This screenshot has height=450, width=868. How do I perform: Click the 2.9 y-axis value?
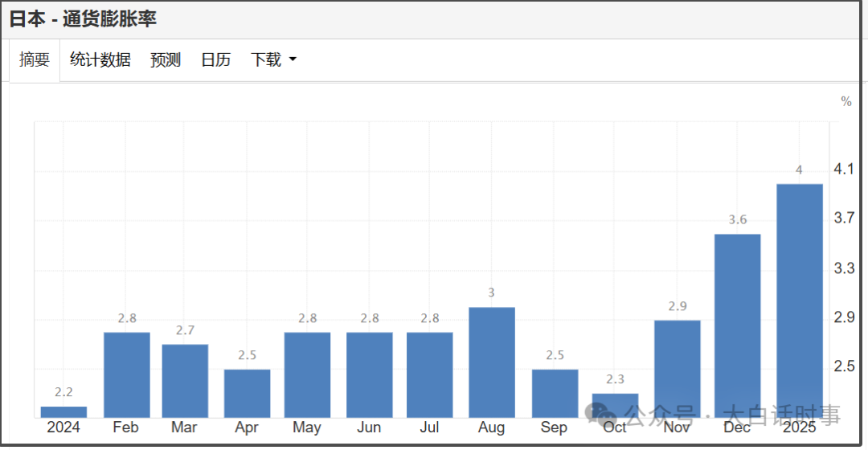tap(844, 317)
